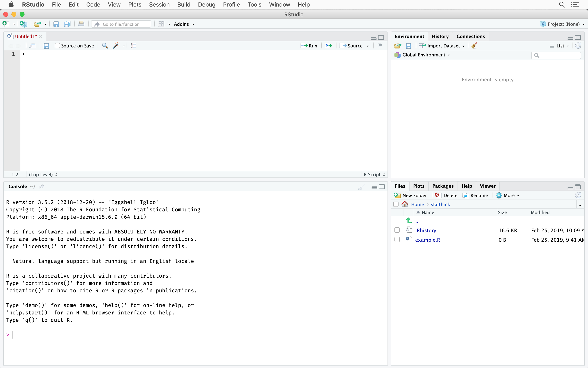Go to parent directory up-arrow icon
The width and height of the screenshot is (588, 368).
pyautogui.click(x=409, y=221)
